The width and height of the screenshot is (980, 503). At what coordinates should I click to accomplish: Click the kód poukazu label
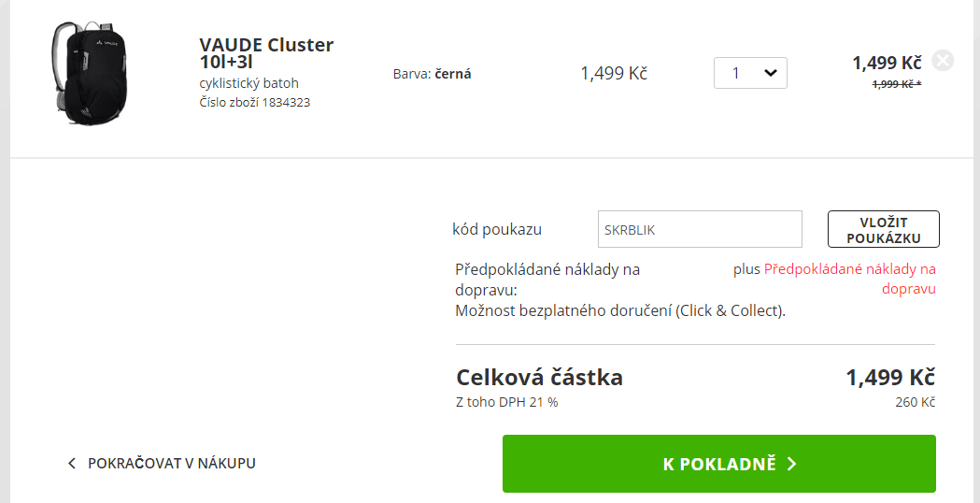(x=497, y=229)
